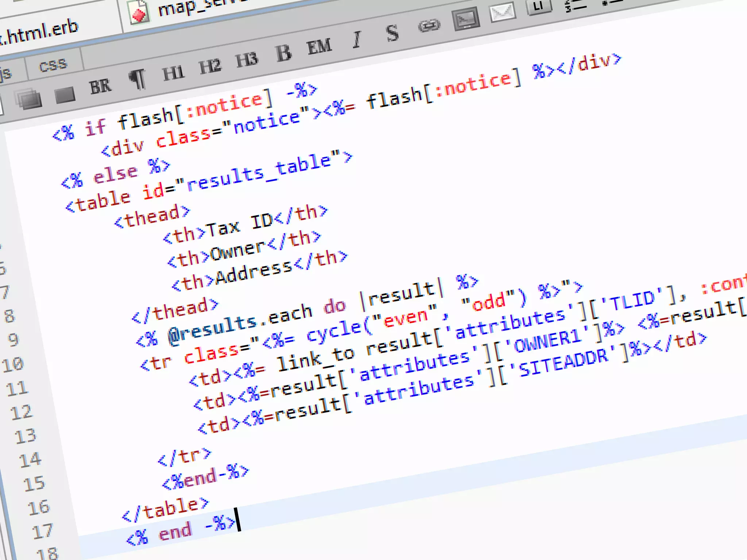Image resolution: width=747 pixels, height=560 pixels.
Task: Insert an EM emphasis tag
Action: (319, 47)
